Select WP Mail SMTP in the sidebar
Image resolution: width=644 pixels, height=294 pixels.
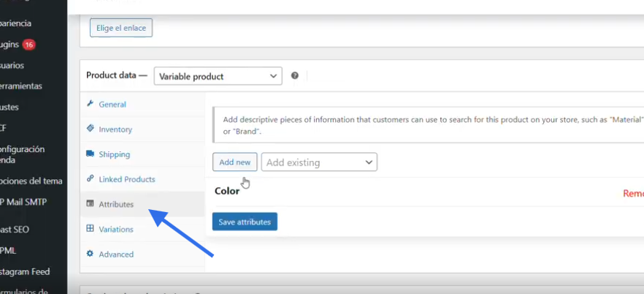pos(26,203)
